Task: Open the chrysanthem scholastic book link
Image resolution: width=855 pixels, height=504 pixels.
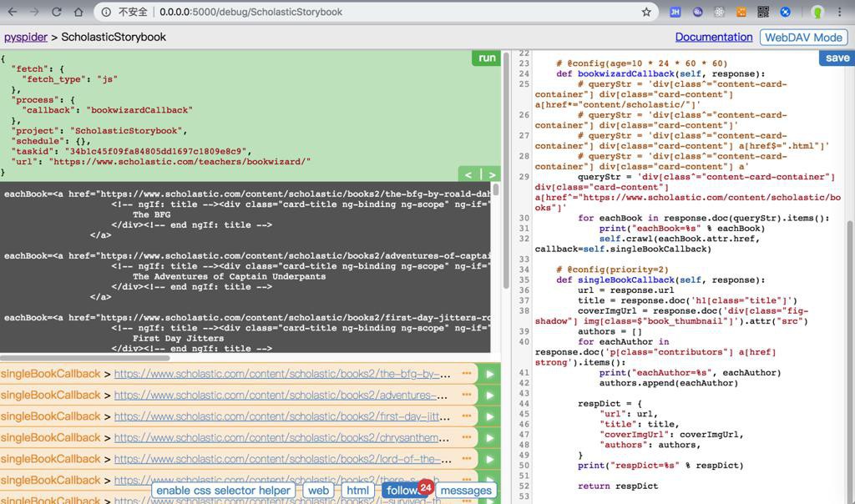Action: [282, 438]
